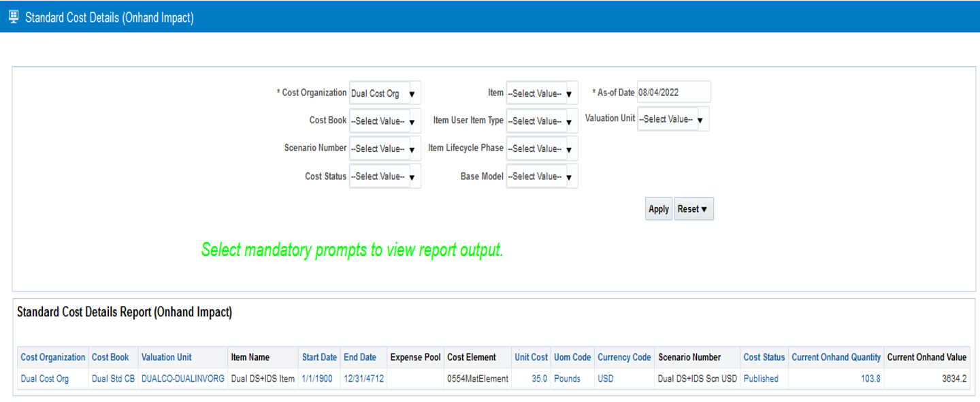Click the Apply button
The image size is (980, 402).
pos(659,209)
